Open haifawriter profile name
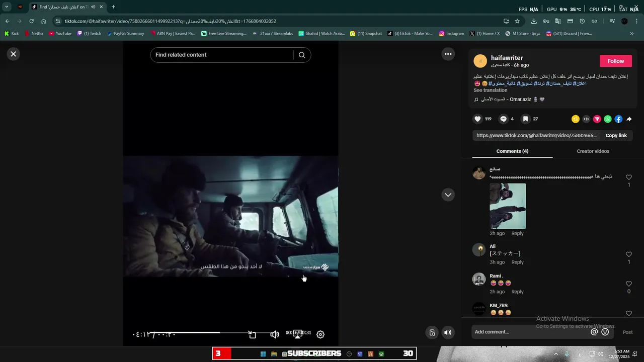The image size is (644, 362). pos(507,58)
